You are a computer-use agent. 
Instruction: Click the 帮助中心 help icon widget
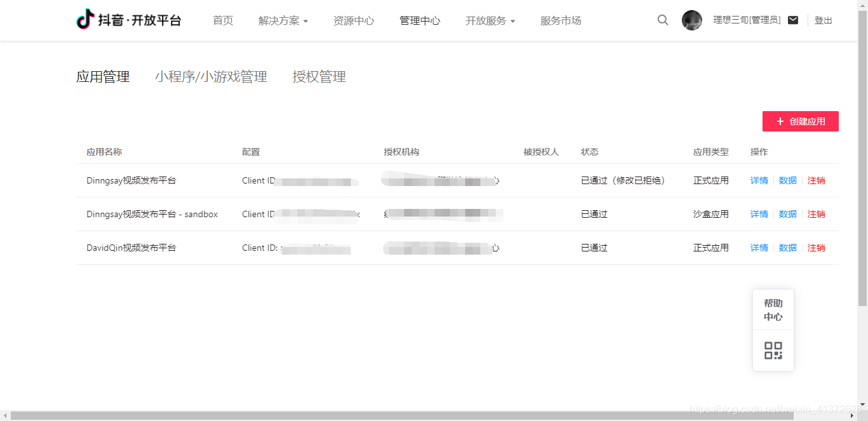point(773,309)
